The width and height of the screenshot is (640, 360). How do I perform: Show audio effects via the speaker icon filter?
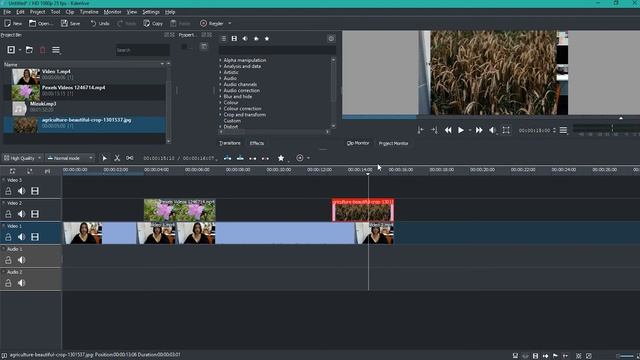[245, 38]
